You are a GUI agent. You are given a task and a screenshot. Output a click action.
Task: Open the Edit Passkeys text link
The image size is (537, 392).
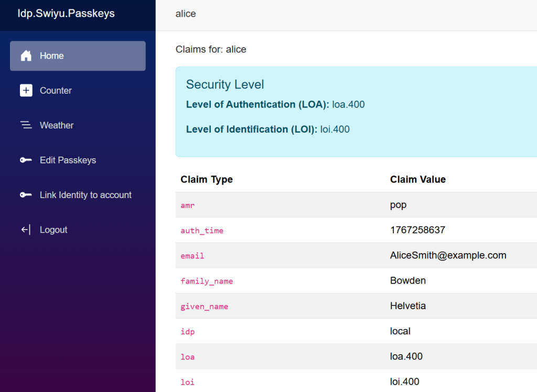tap(68, 160)
